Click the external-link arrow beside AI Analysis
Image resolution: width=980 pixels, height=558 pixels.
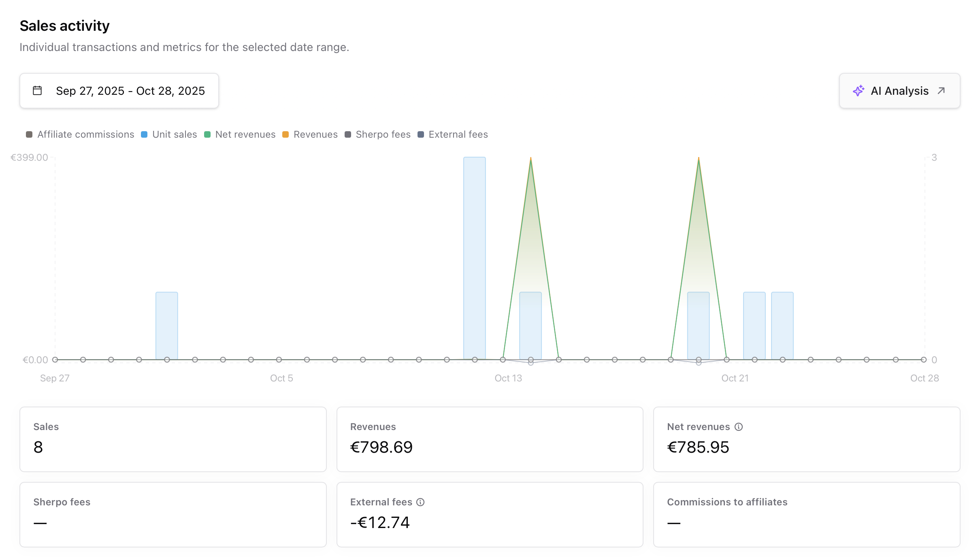click(x=941, y=90)
